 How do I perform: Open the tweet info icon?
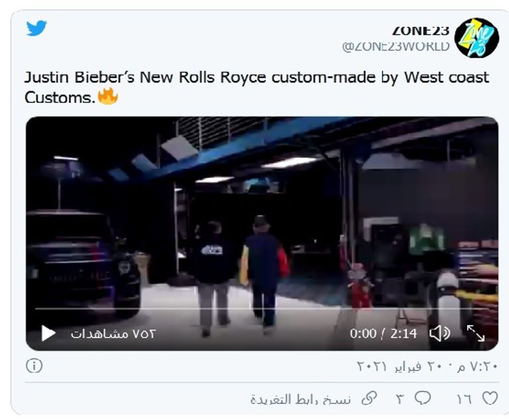(x=34, y=366)
